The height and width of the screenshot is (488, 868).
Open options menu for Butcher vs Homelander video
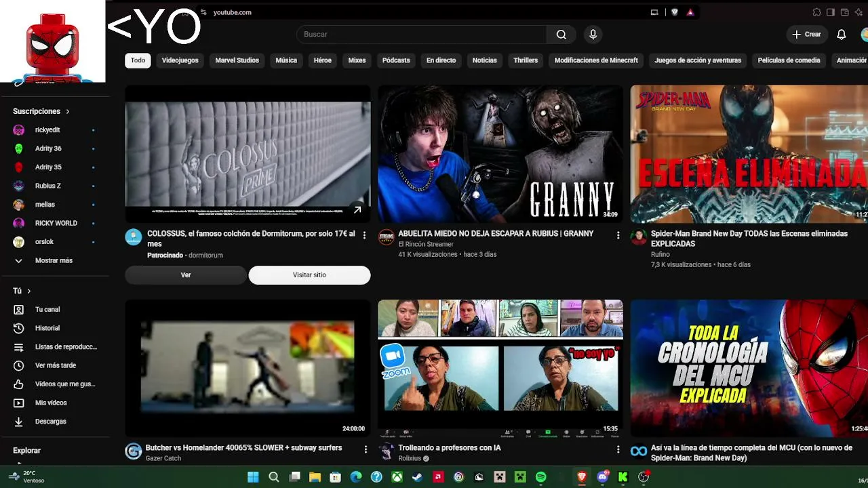point(366,449)
